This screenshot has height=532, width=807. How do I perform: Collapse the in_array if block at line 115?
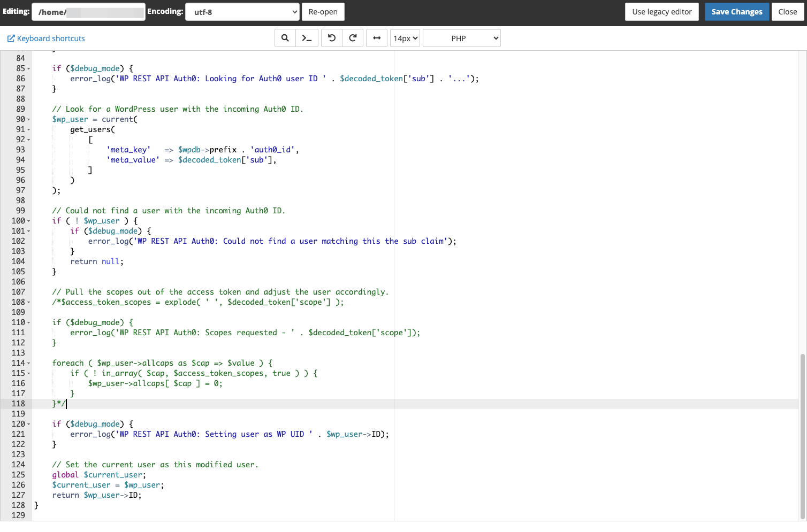[x=29, y=373]
